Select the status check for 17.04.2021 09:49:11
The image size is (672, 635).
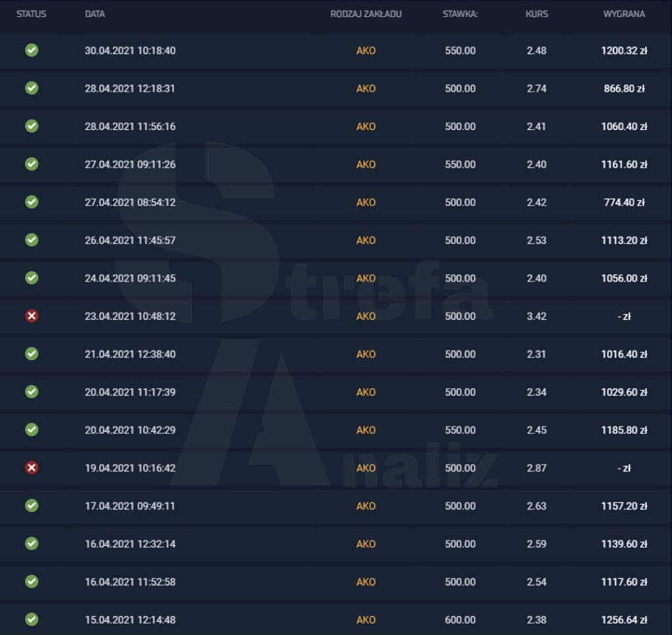pos(31,506)
